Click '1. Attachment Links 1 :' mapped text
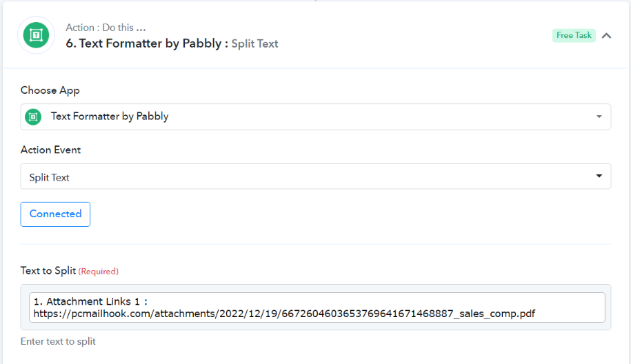The width and height of the screenshot is (631, 364). [90, 301]
